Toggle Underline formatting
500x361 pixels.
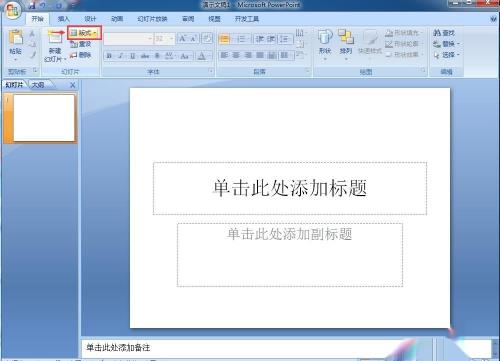point(133,56)
